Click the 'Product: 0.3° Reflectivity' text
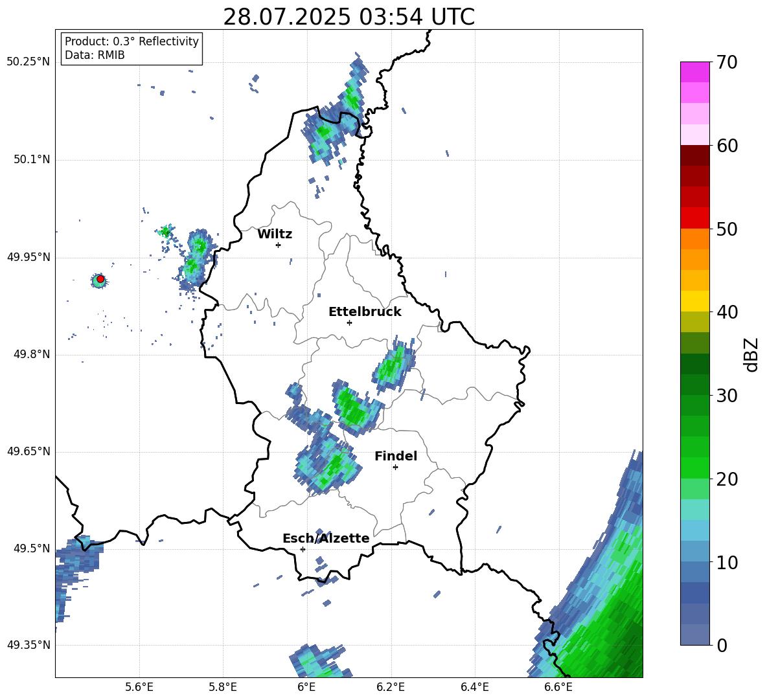The width and height of the screenshot is (767, 700). pyautogui.click(x=132, y=41)
